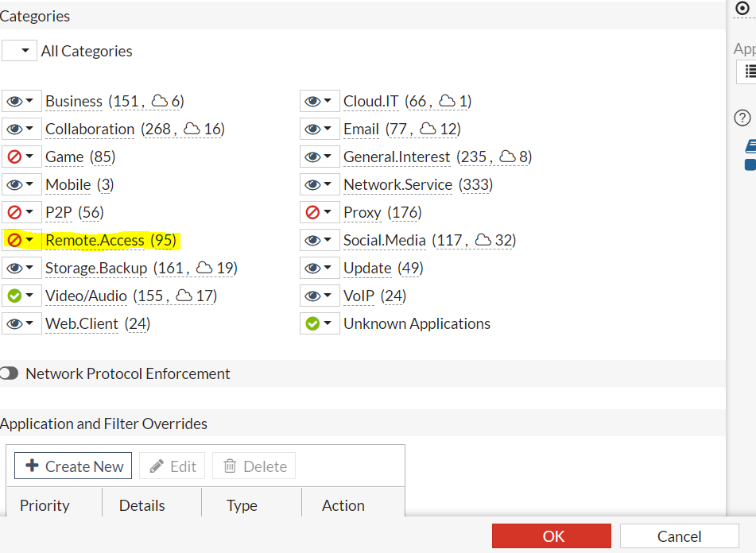The width and height of the screenshot is (756, 553).
Task: Open the Collaboration category link
Action: (x=90, y=129)
